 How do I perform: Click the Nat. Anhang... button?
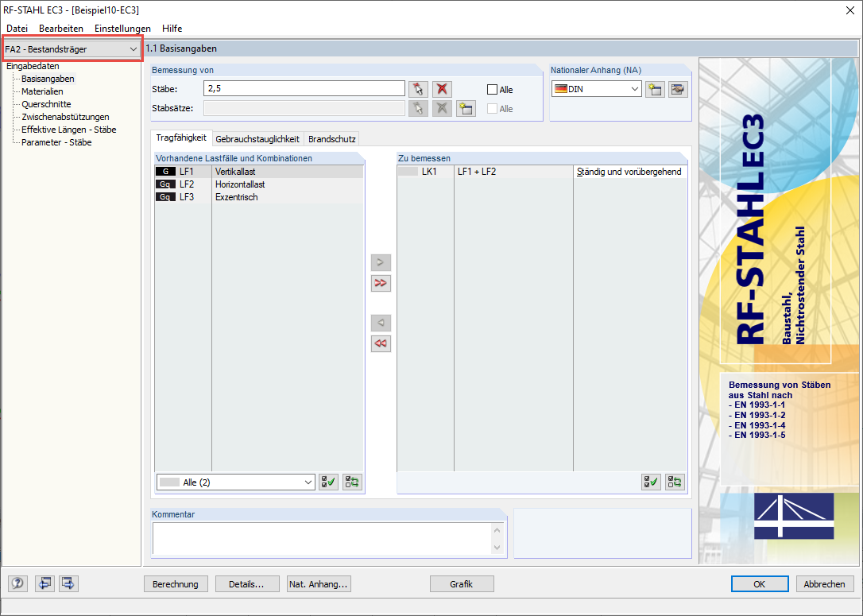pyautogui.click(x=319, y=584)
